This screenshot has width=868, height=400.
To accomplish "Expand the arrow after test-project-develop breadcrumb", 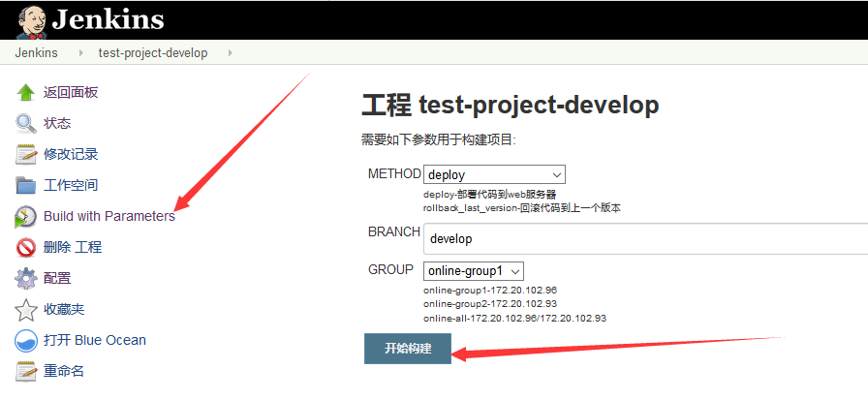I will pyautogui.click(x=230, y=53).
